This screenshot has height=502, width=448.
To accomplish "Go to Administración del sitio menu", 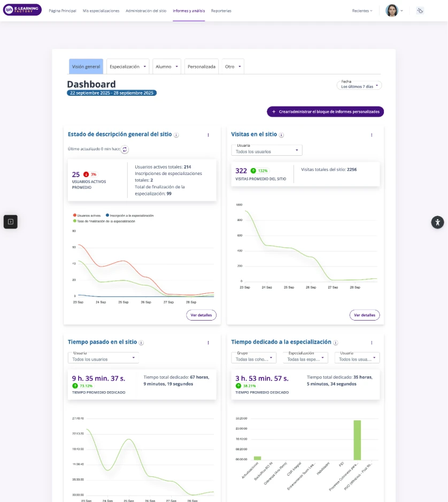I will click(145, 11).
